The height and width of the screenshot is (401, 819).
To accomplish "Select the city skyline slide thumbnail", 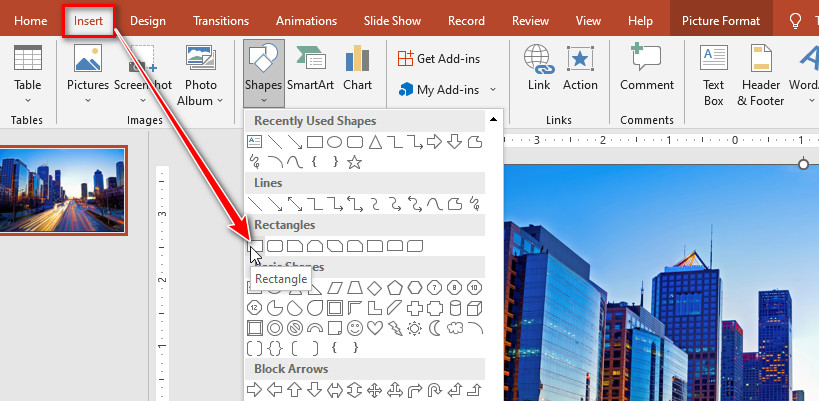I will pos(62,190).
